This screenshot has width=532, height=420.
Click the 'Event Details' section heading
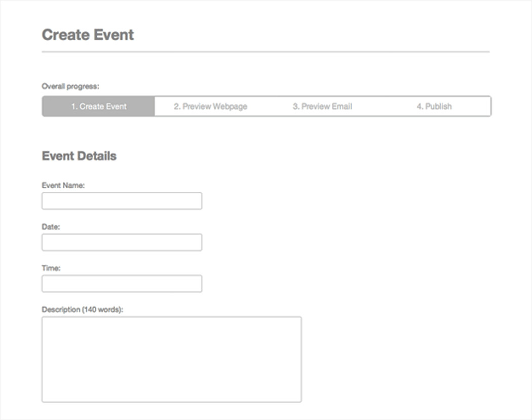pyautogui.click(x=79, y=156)
